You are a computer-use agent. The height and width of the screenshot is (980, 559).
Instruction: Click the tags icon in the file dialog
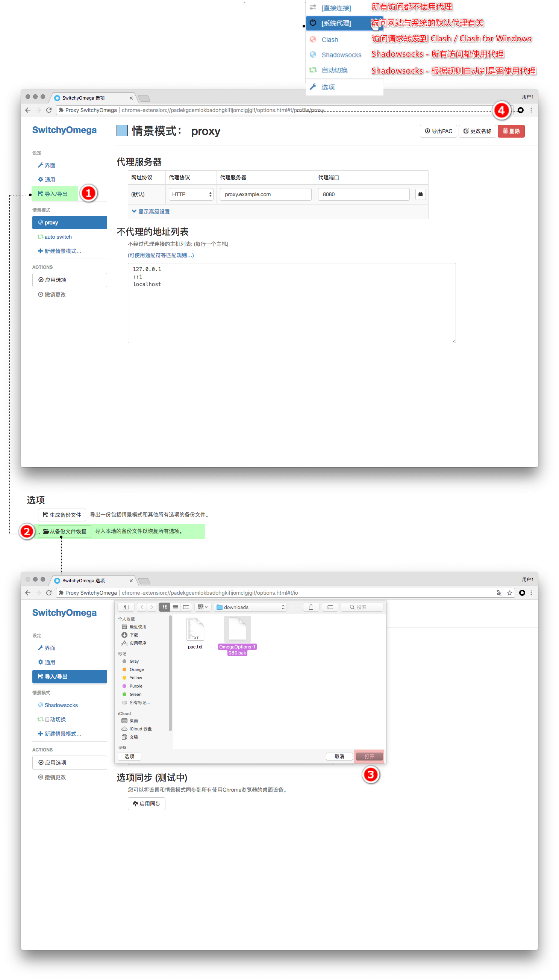[330, 607]
